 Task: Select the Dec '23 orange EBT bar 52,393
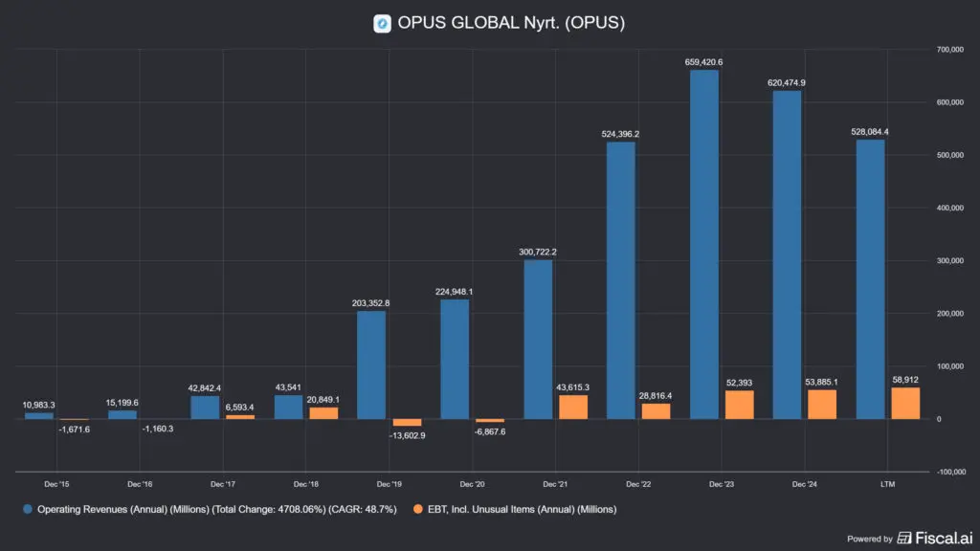[740, 405]
